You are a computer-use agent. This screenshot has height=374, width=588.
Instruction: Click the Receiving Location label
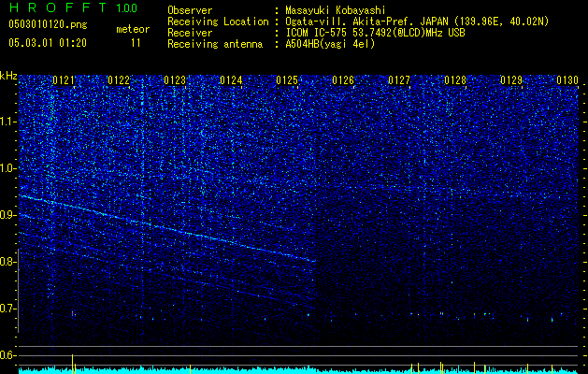click(218, 22)
